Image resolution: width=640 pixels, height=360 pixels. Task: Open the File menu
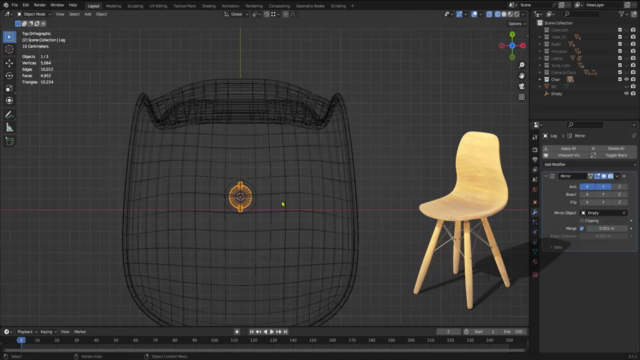tap(15, 5)
